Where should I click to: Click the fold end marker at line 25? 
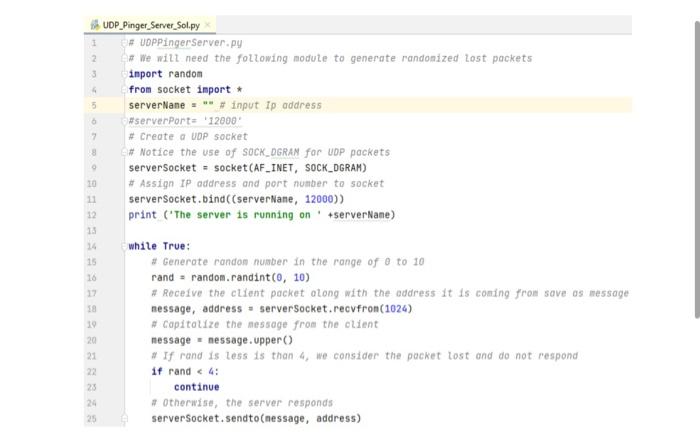click(x=124, y=419)
